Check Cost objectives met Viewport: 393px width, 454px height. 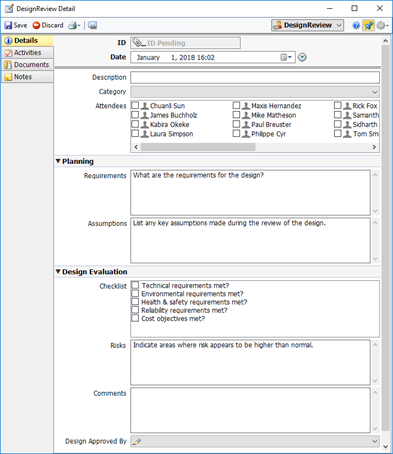(135, 319)
